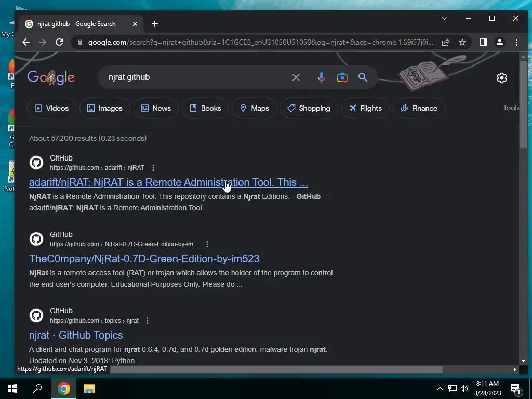Reload the page with the refresh icon
The height and width of the screenshot is (399, 532).
pyautogui.click(x=59, y=42)
